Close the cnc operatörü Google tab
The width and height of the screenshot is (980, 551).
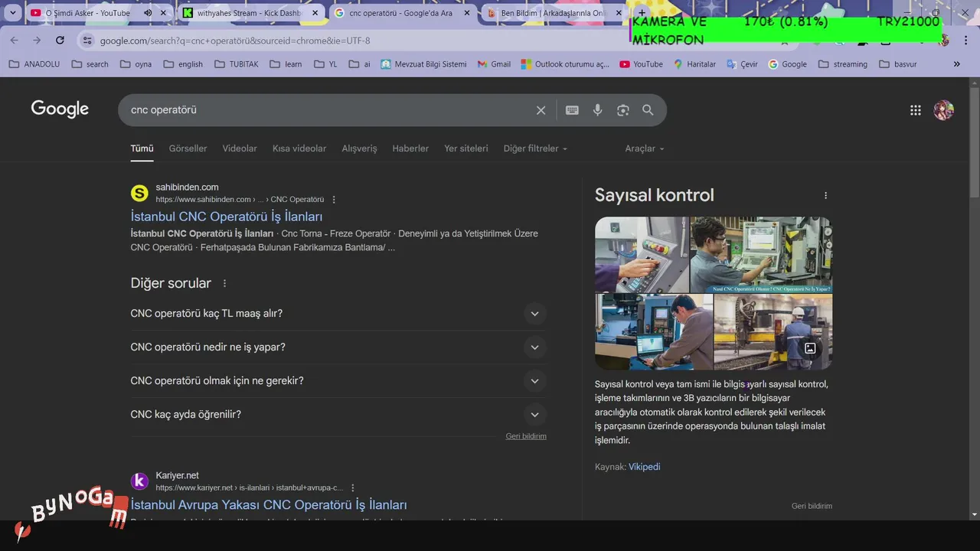[466, 13]
